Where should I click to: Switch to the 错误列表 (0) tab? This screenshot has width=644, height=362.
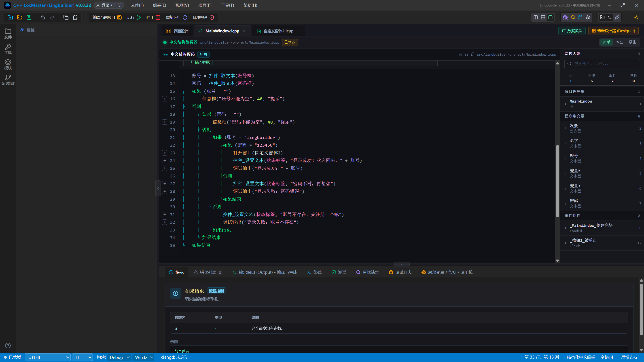[208, 272]
